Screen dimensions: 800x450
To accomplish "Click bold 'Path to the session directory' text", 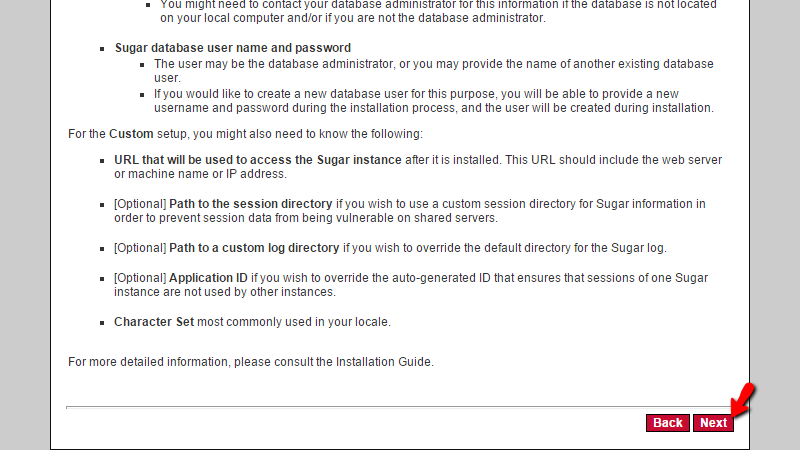I will (251, 204).
